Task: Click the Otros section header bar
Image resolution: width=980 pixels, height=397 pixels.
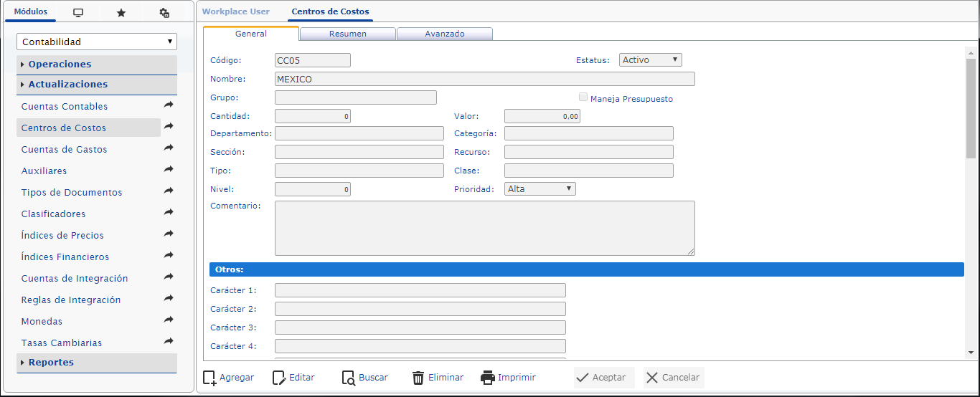Action: point(587,269)
